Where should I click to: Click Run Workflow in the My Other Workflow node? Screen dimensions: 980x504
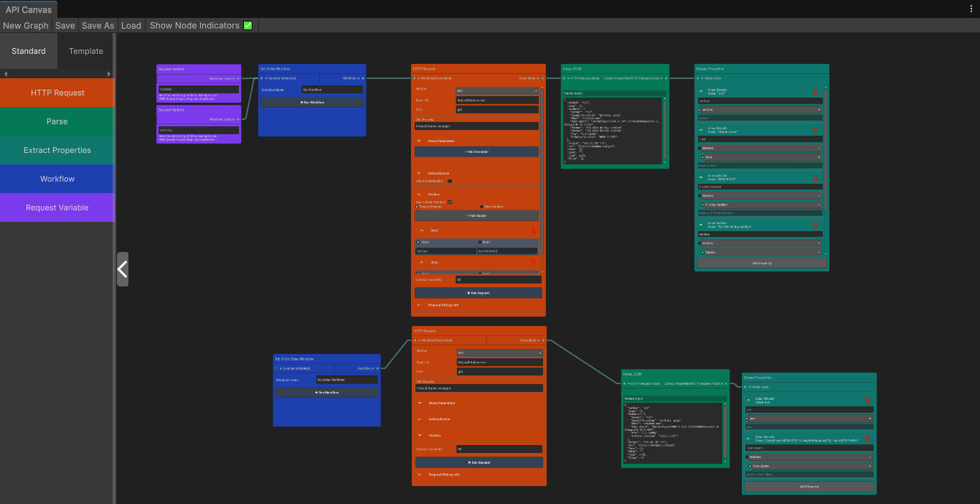327,393
